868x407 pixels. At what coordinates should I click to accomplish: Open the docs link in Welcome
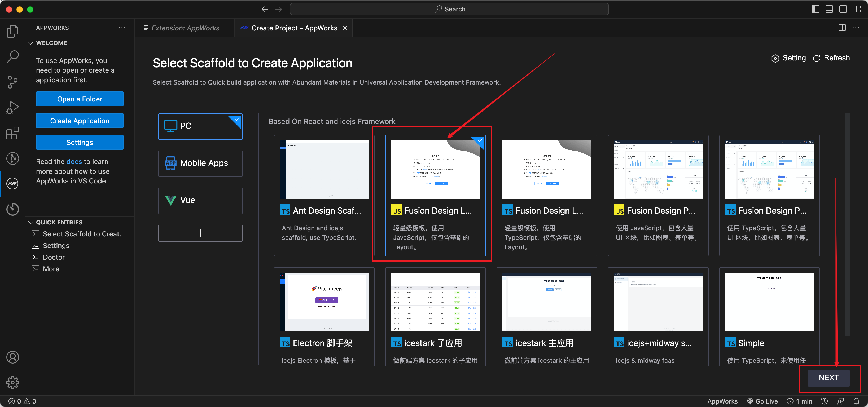pyautogui.click(x=74, y=162)
